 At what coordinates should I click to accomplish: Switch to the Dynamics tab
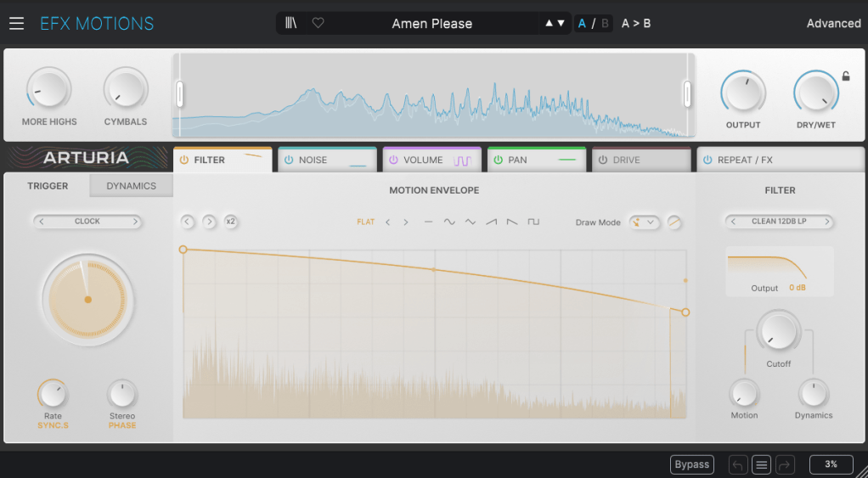tap(131, 186)
